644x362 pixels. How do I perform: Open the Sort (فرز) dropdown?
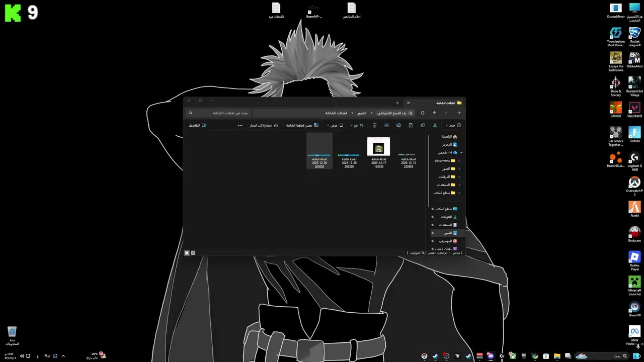(x=357, y=125)
